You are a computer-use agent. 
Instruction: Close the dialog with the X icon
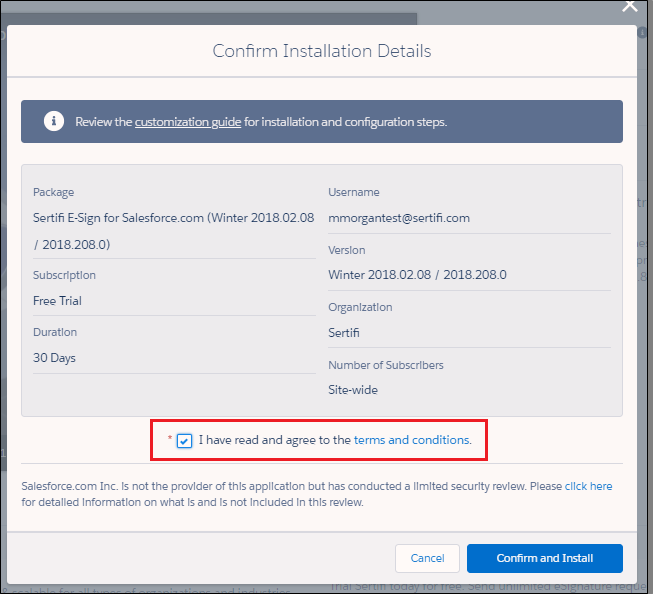[630, 6]
